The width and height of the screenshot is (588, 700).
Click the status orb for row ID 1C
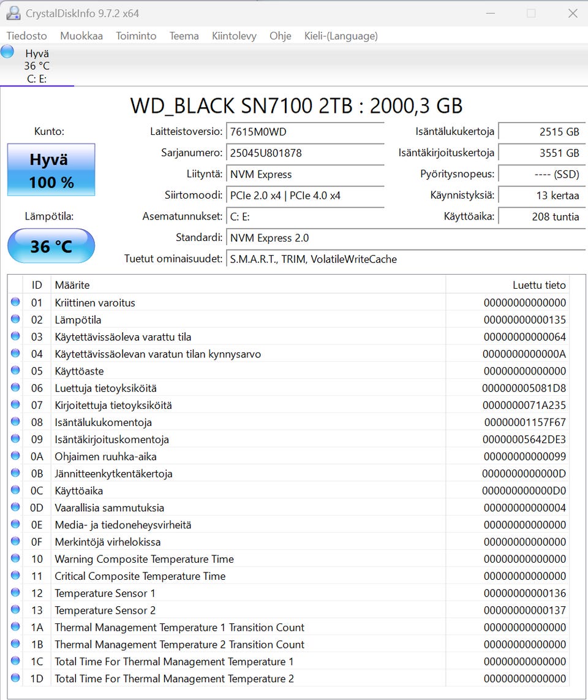click(15, 660)
